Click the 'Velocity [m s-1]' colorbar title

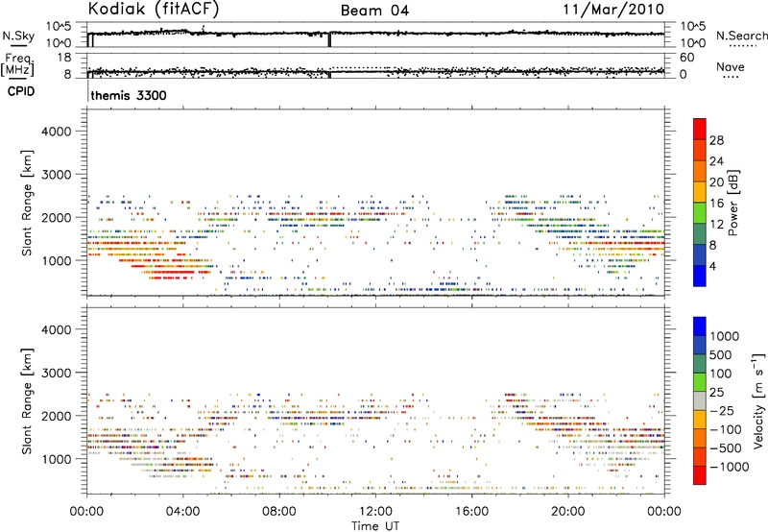click(757, 400)
